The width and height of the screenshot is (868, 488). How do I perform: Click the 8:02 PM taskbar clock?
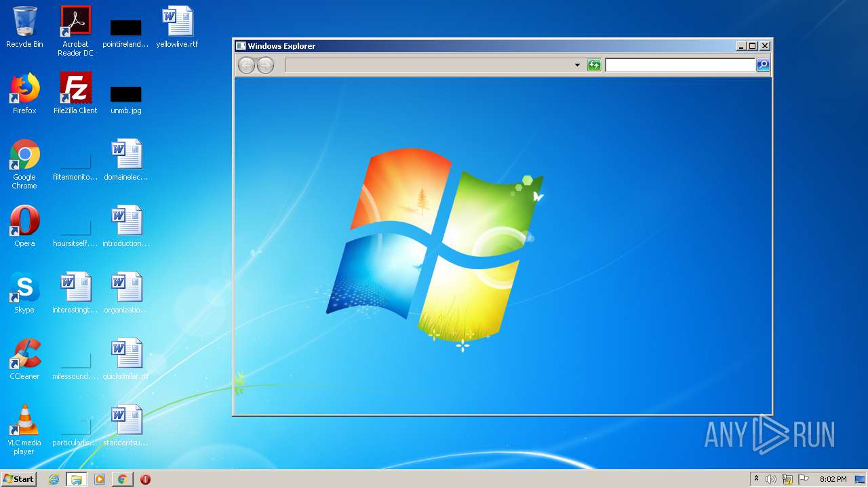[x=833, y=479]
